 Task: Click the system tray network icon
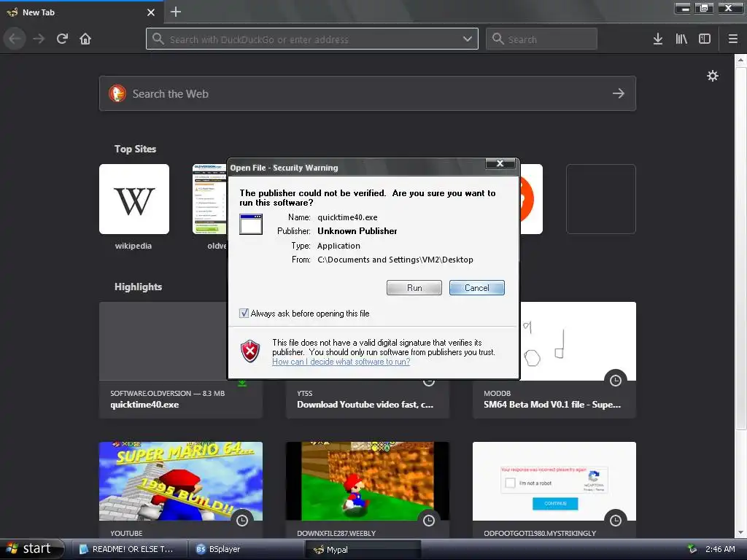tap(692, 549)
